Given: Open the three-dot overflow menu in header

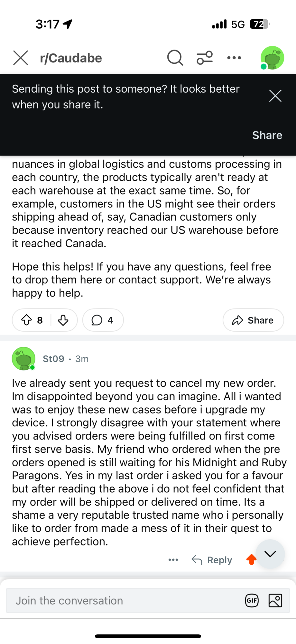Looking at the screenshot, I should [x=234, y=58].
